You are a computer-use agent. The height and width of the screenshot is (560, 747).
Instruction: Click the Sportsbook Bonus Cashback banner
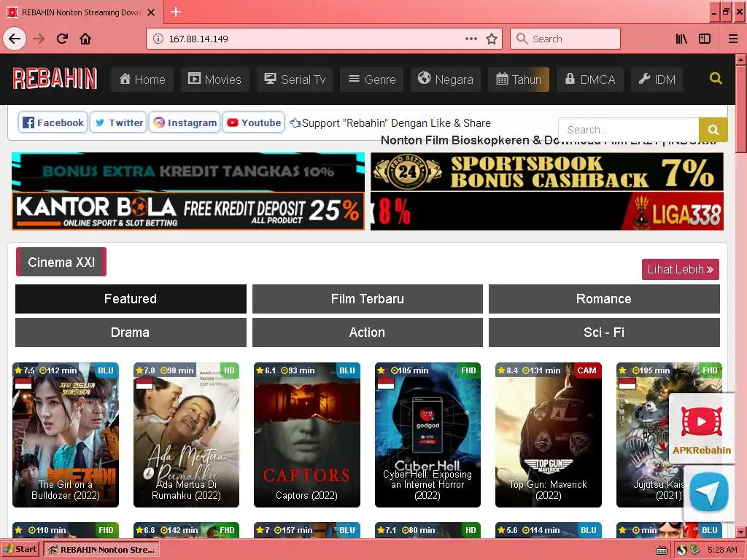pos(547,171)
